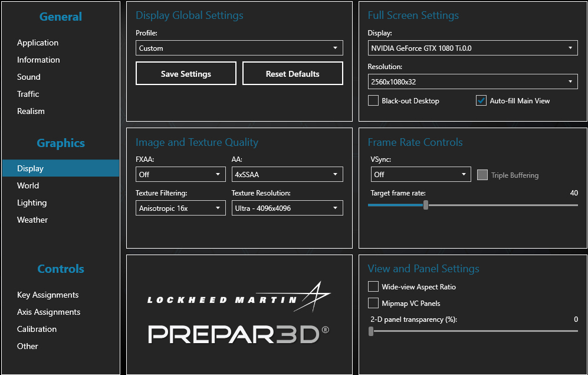The height and width of the screenshot is (375, 588).
Task: Open Realism settings
Action: click(31, 111)
